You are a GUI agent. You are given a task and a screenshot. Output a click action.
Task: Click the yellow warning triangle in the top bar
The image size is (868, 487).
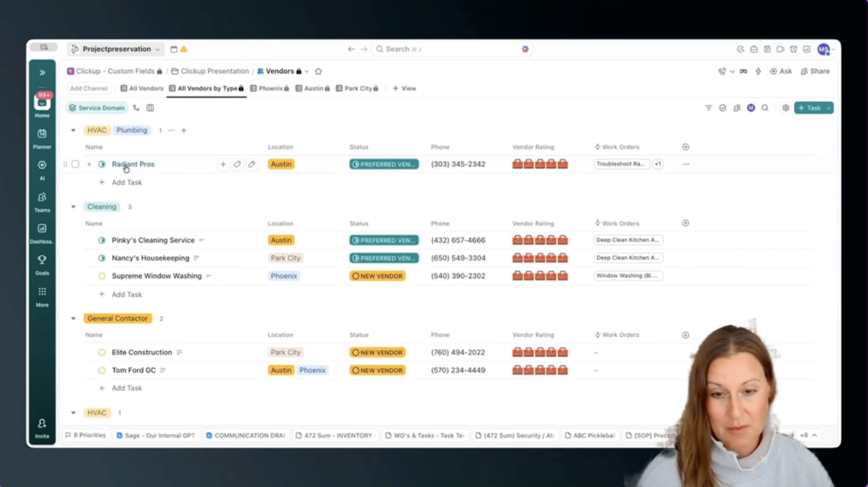pyautogui.click(x=184, y=49)
